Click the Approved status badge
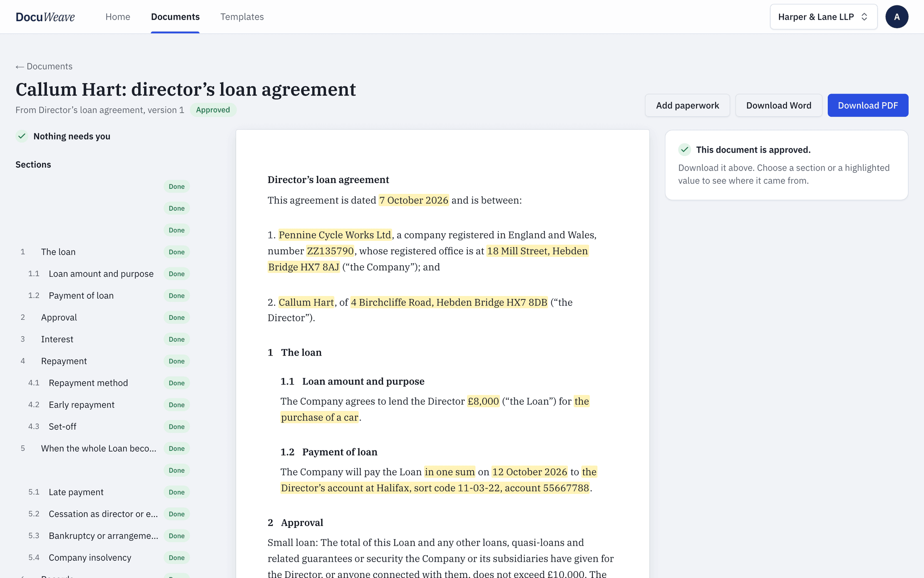 213,110
